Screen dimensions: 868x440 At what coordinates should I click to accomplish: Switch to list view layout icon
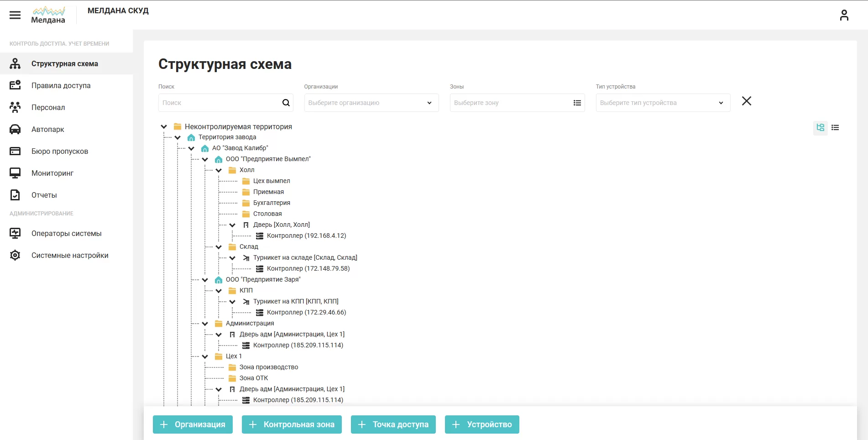[x=835, y=128]
